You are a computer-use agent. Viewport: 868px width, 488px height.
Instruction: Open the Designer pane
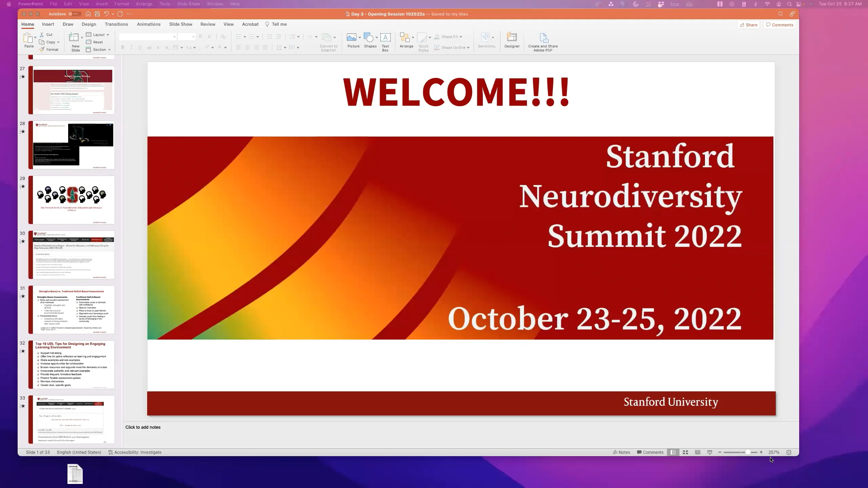512,40
